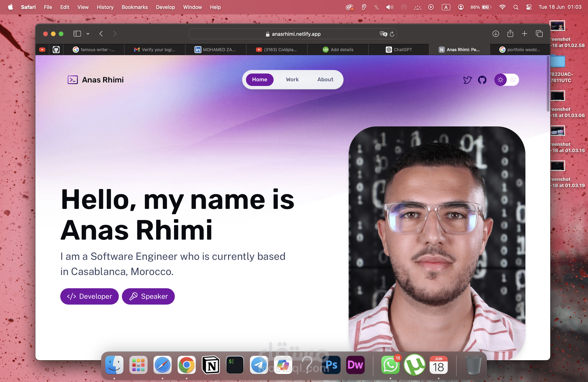The height and width of the screenshot is (382, 588).
Task: Reload the page with the refresh icon
Action: click(x=392, y=34)
